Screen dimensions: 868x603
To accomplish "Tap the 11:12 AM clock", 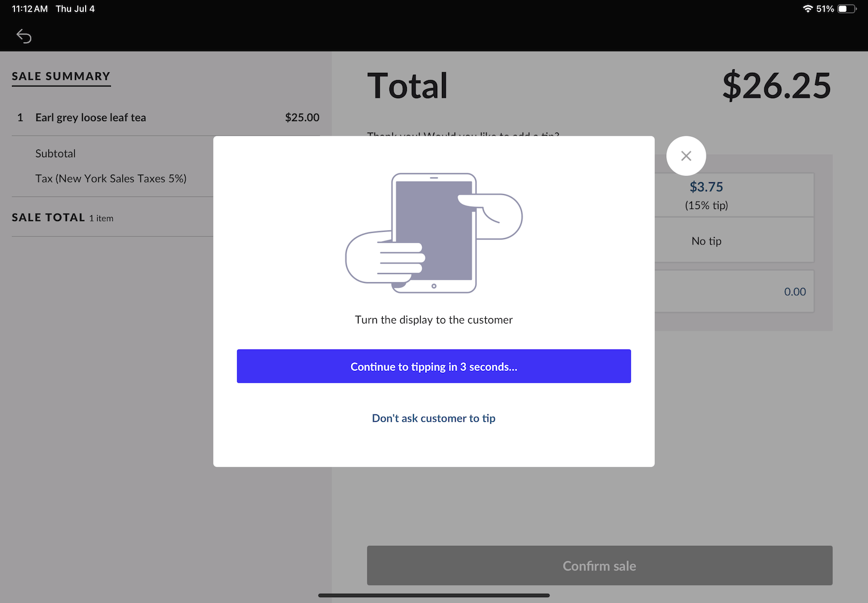I will pyautogui.click(x=30, y=9).
